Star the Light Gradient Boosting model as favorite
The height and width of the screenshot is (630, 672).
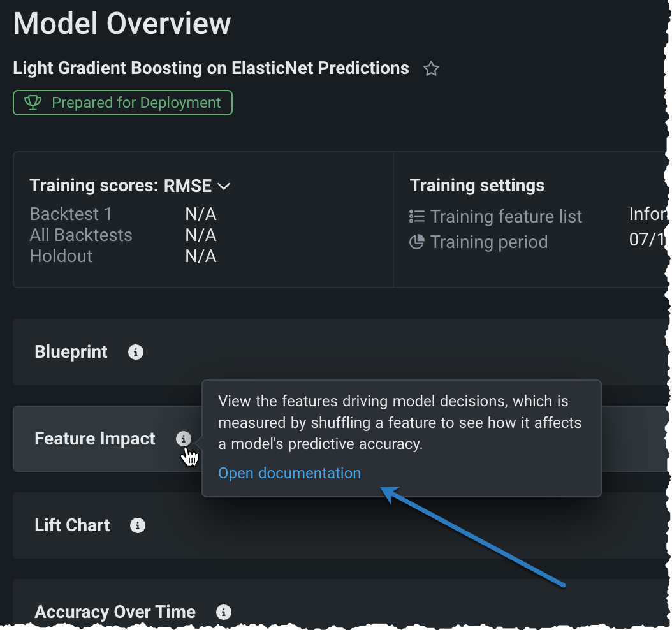[432, 69]
